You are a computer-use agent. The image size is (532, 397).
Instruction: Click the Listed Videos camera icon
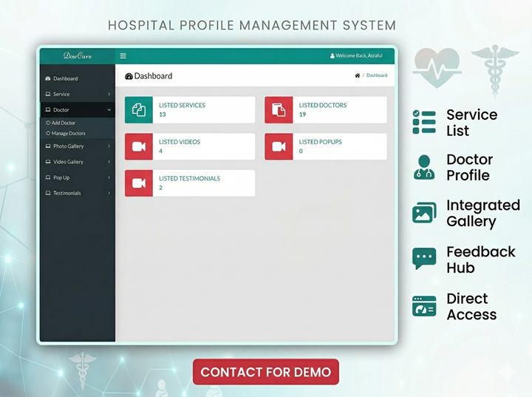(139, 146)
